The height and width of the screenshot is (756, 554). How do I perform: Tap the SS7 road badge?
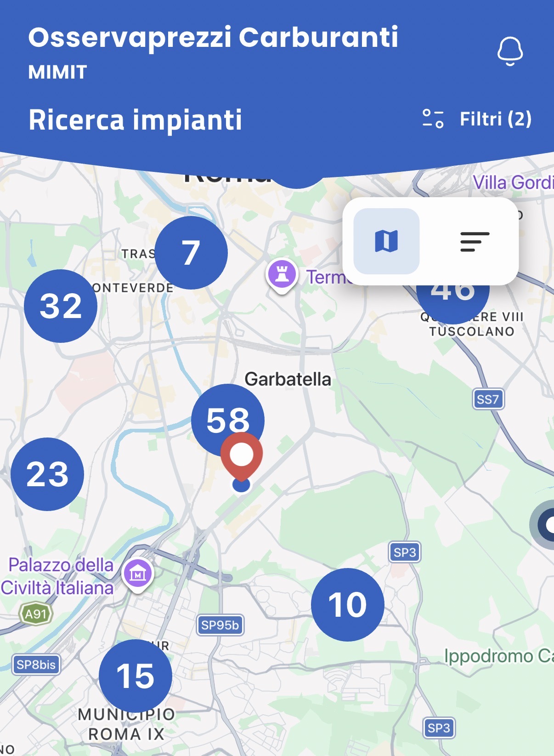[488, 399]
